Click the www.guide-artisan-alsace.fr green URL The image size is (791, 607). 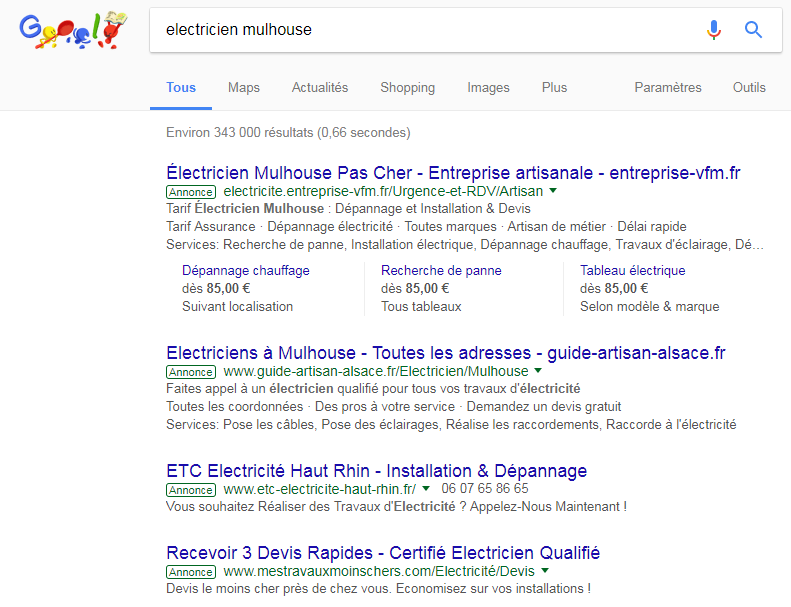[376, 371]
